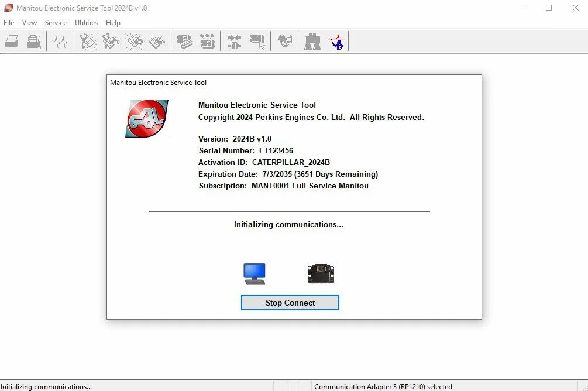Open the View menu
This screenshot has width=588, height=391.
tap(29, 23)
